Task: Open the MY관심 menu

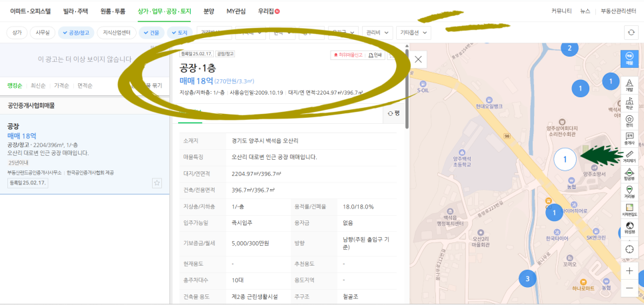Action: point(236,11)
